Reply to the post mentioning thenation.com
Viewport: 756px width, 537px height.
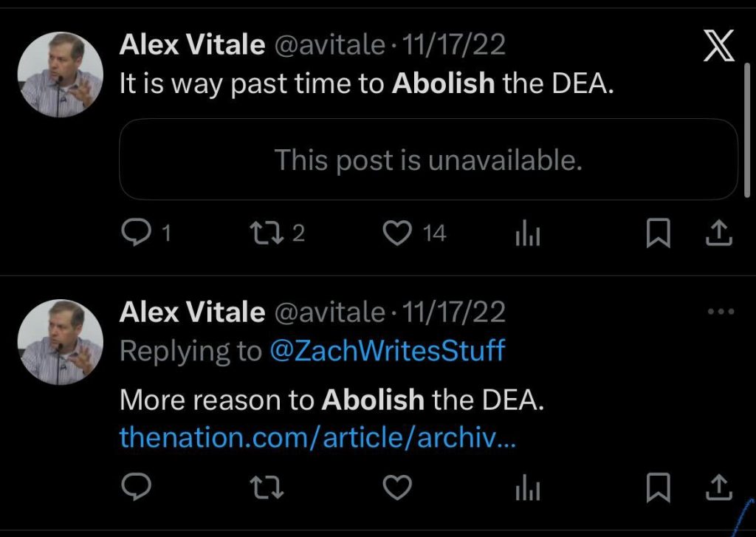pos(135,488)
